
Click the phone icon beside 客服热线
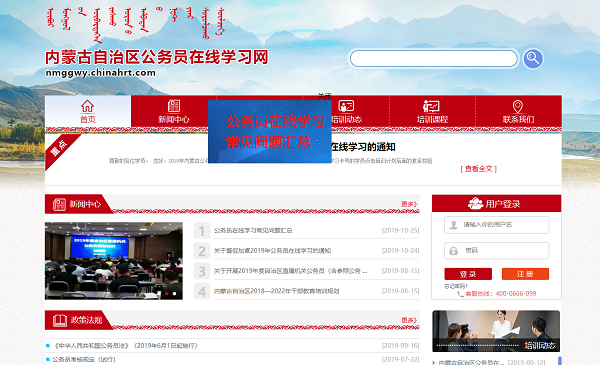tap(460, 294)
